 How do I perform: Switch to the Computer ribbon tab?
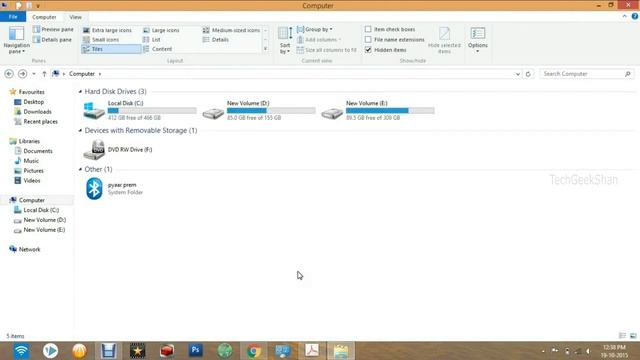[x=44, y=17]
